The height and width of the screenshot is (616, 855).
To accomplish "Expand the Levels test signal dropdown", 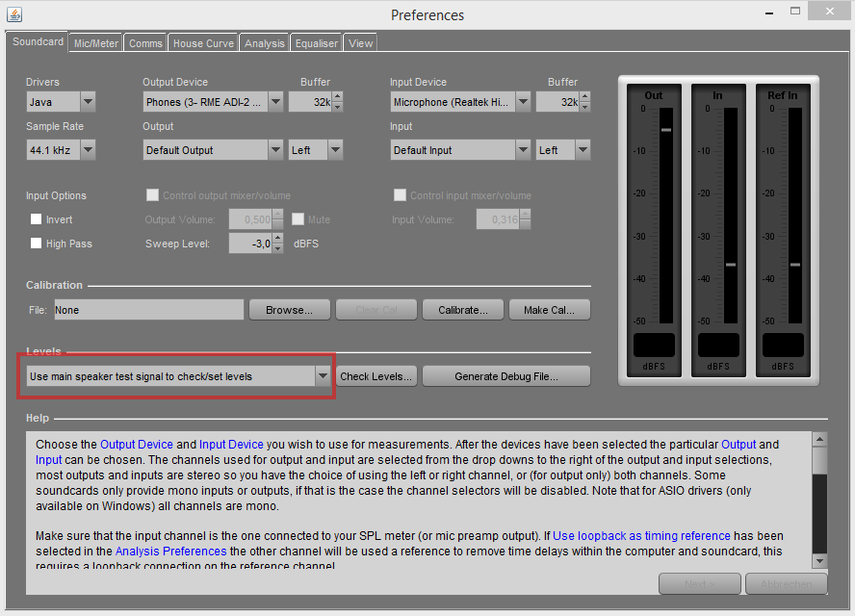I will pos(323,376).
